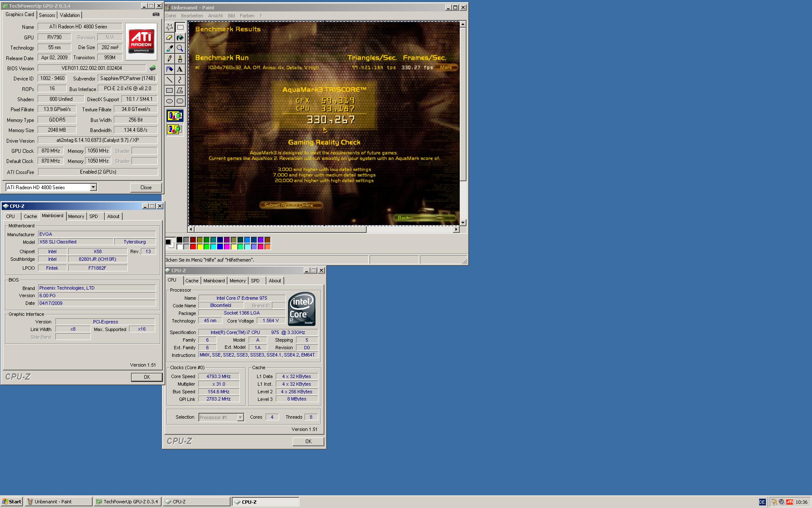
Task: Open the Validation tab in GPU-Z
Action: (70, 15)
